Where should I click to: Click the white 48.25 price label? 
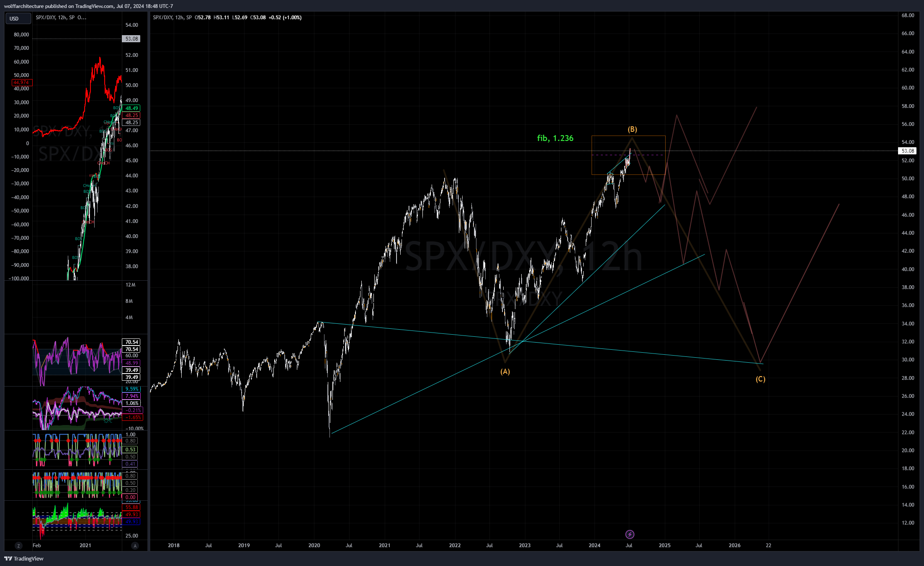coord(131,123)
